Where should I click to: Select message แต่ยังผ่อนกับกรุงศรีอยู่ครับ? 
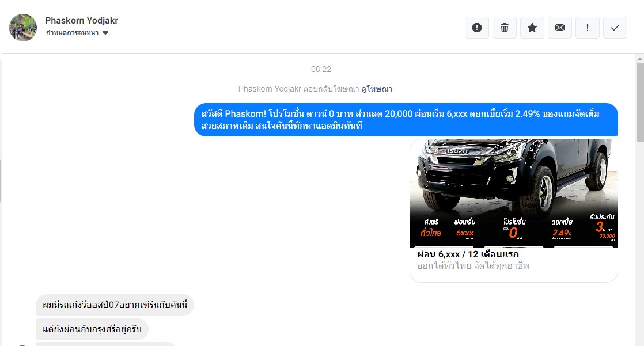[x=92, y=329]
